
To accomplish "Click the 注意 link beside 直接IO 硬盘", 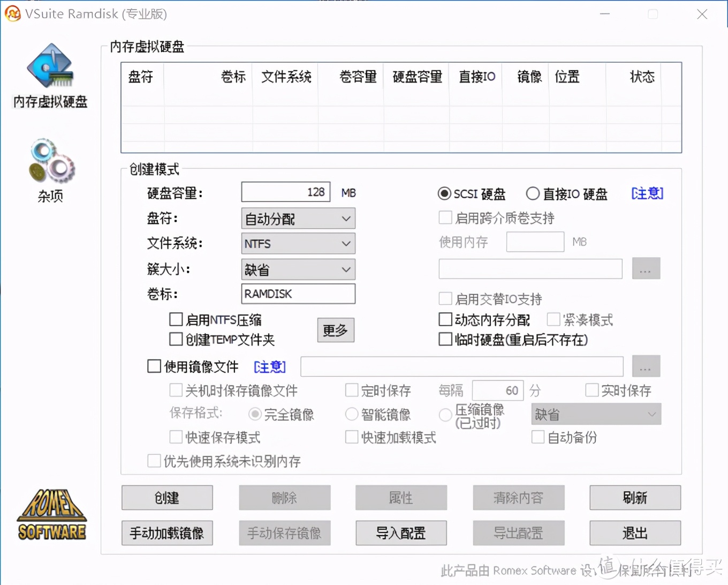I will coord(647,193).
